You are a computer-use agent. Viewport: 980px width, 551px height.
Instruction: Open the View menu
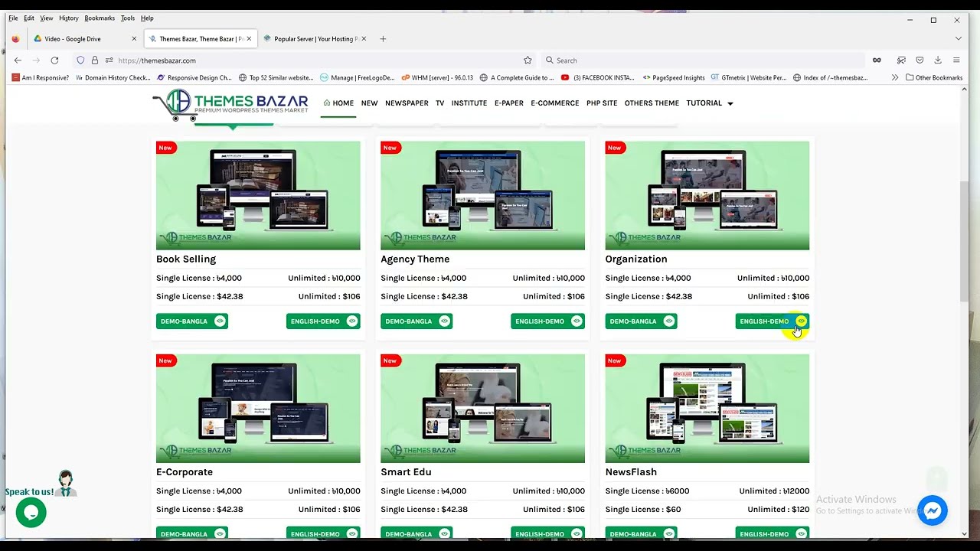coord(47,18)
